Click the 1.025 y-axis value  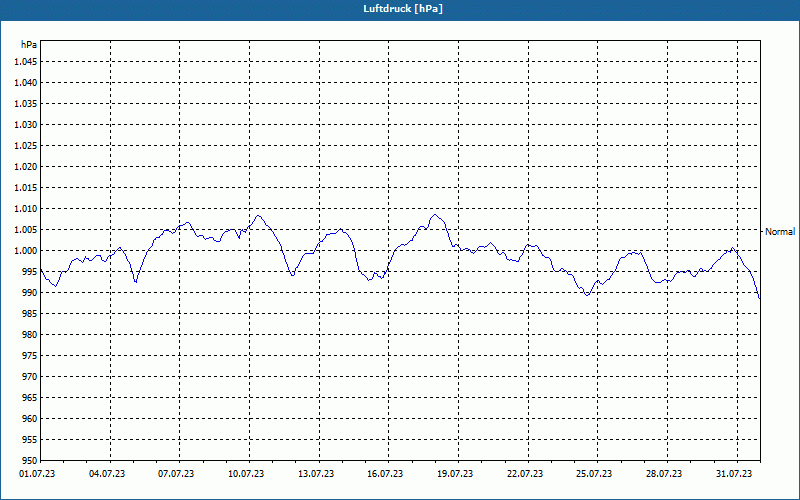tap(25, 145)
